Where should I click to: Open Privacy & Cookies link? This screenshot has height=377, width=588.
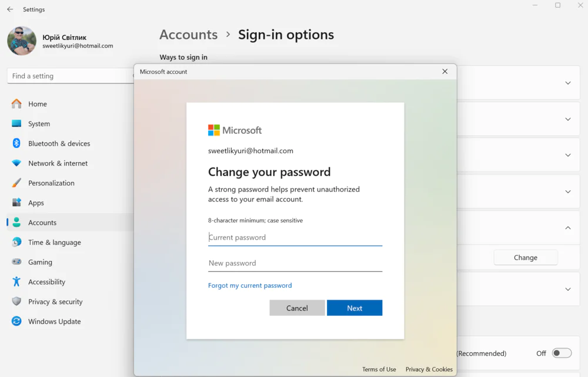pyautogui.click(x=429, y=369)
